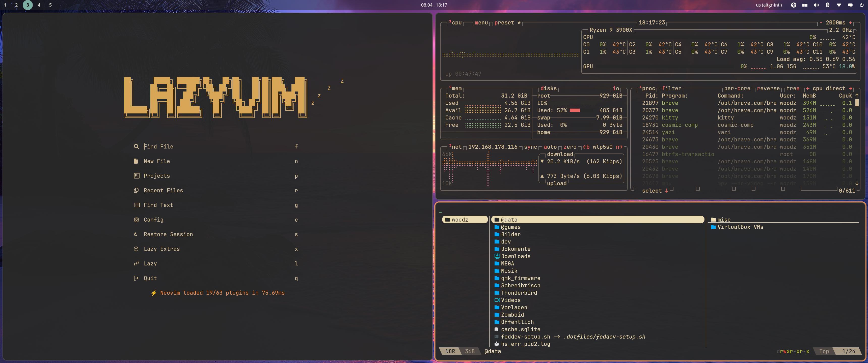Click the cube icon beside Lazy Extras
Viewport: 868px width, 363px height.
(136, 249)
